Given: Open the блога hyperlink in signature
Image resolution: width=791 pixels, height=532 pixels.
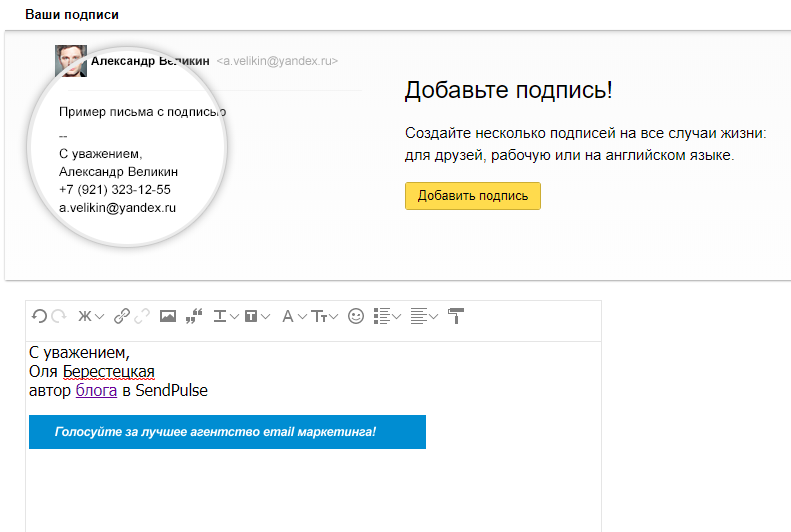Looking at the screenshot, I should [x=96, y=390].
